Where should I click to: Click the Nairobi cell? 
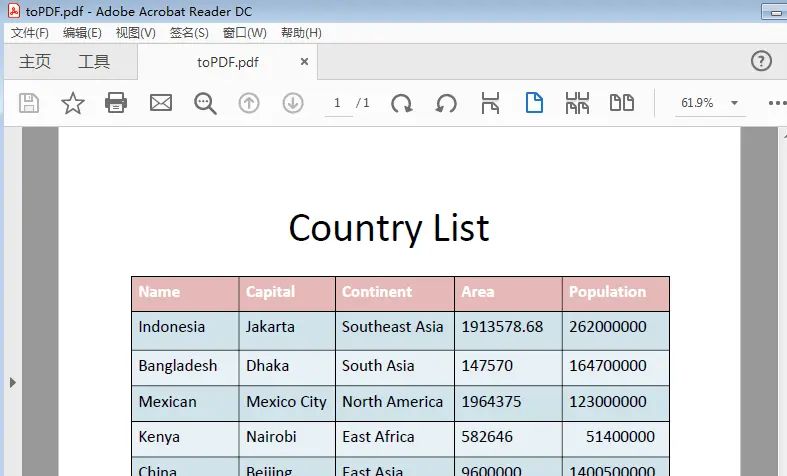point(287,439)
